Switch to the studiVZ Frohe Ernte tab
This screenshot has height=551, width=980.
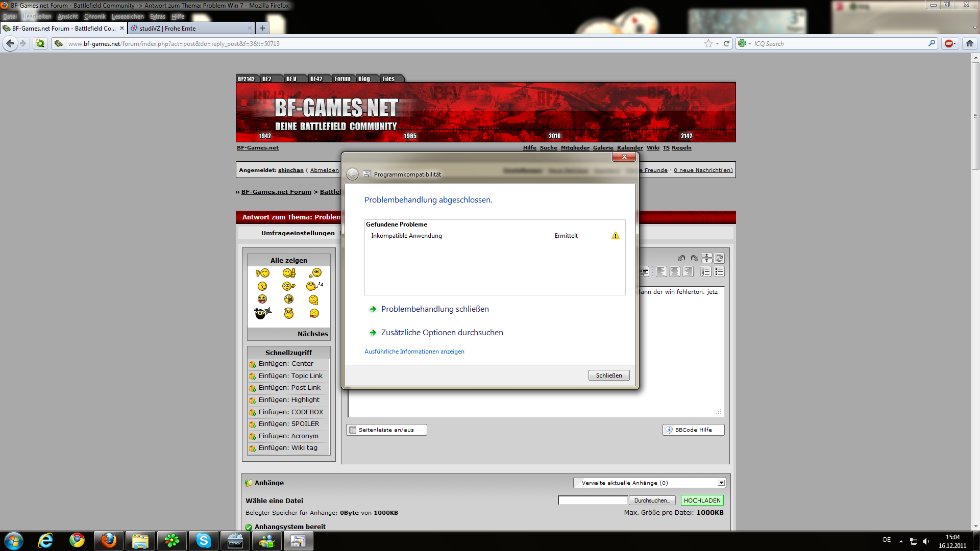point(189,29)
